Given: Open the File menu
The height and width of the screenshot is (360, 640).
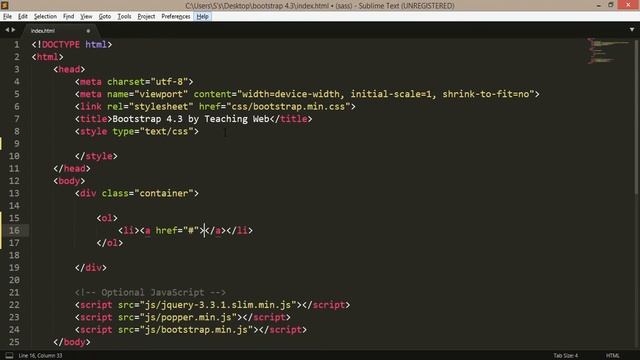Looking at the screenshot, I should 7,16.
